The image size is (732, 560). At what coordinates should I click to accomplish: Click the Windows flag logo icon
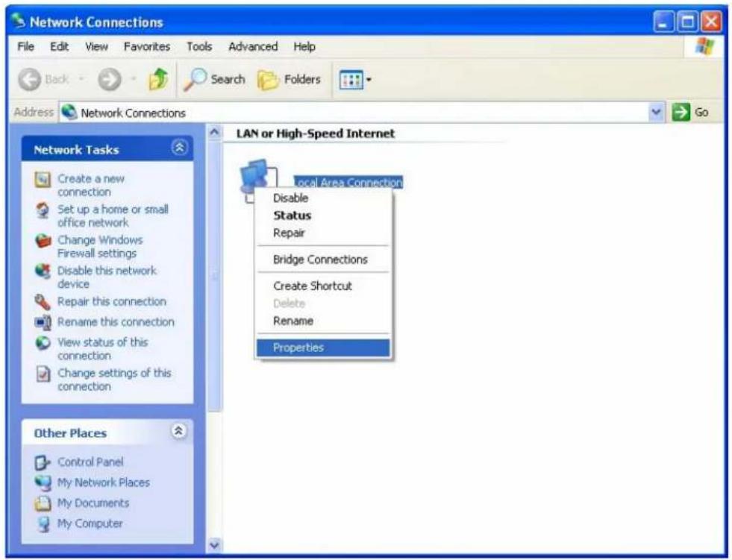coord(704,47)
